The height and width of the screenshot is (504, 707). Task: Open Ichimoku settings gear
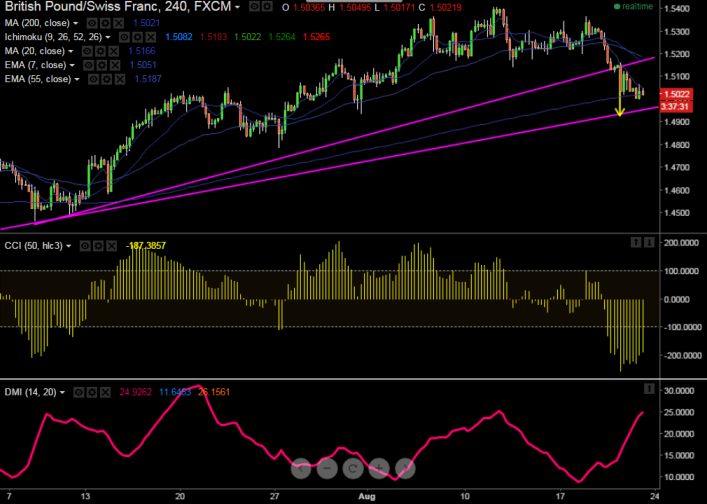tap(138, 37)
